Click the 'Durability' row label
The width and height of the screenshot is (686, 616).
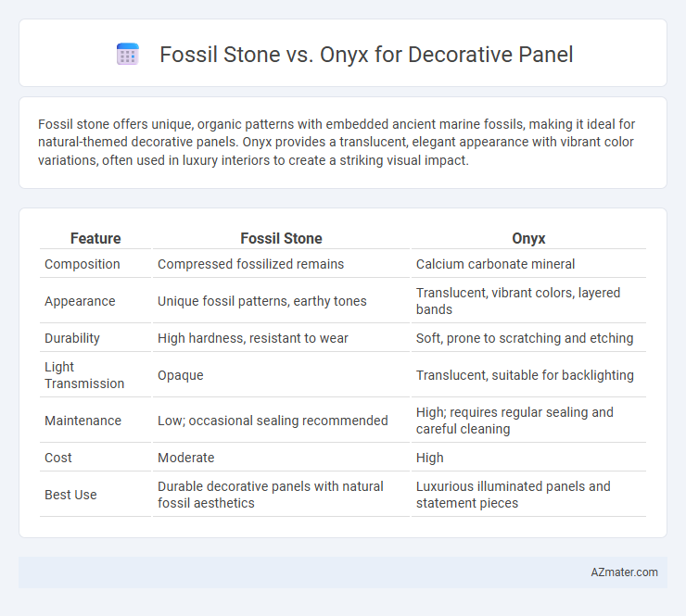click(x=72, y=338)
